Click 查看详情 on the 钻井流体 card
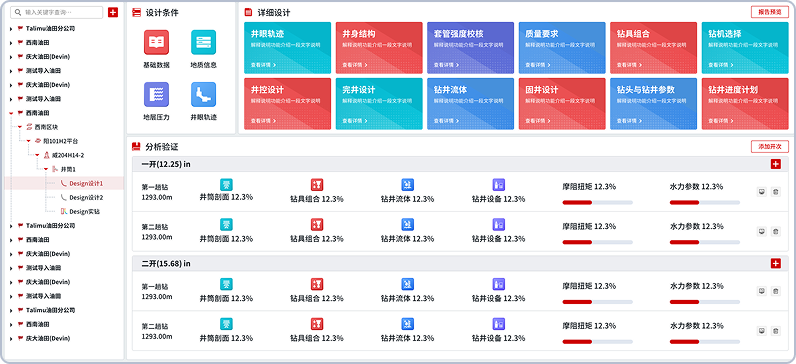The height and width of the screenshot is (364, 796). (446, 121)
